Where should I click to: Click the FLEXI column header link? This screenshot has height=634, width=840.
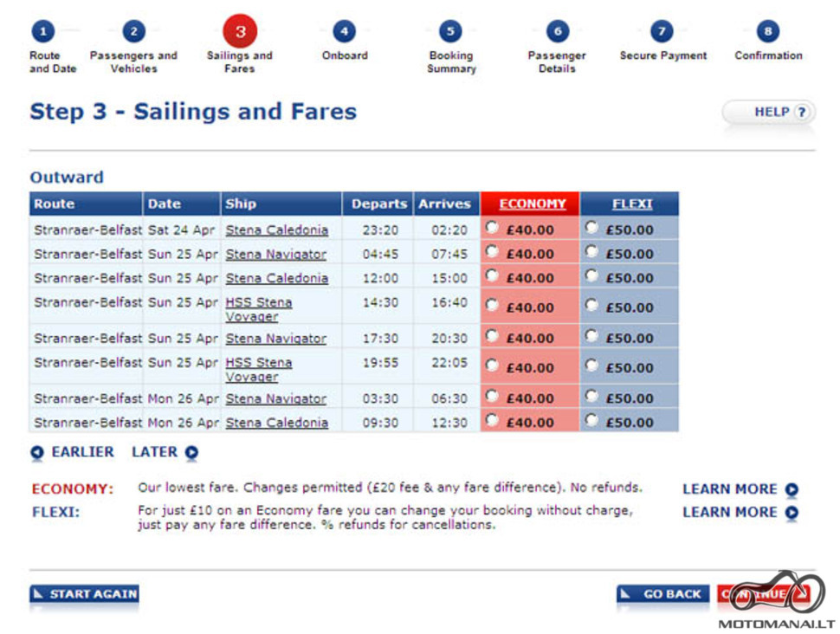pyautogui.click(x=632, y=204)
